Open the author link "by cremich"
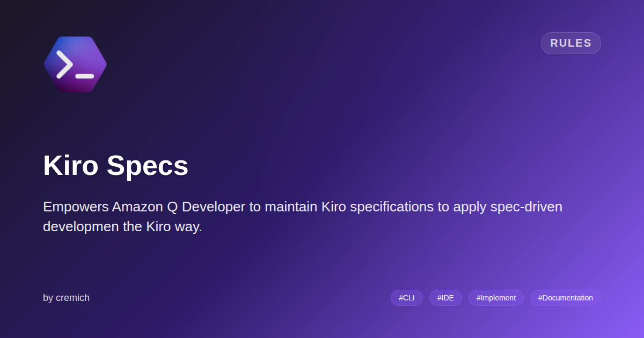 click(x=66, y=298)
